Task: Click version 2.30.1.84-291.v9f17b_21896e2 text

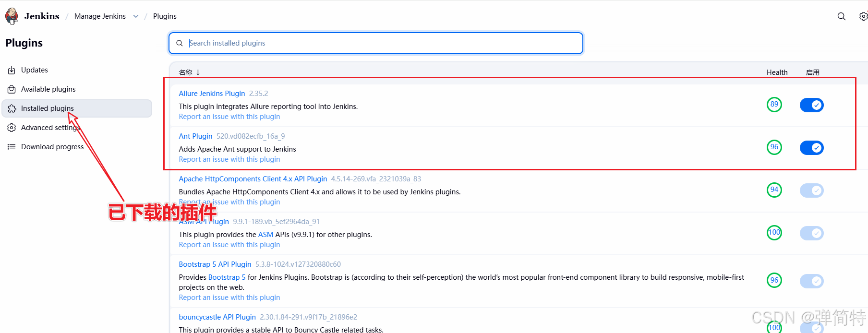Action: (x=309, y=317)
